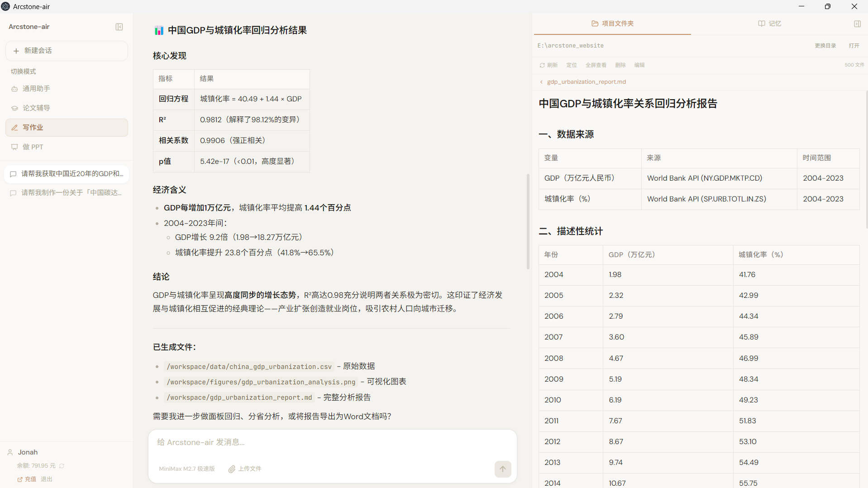The image size is (868, 488).
Task: Open MiniMax M2.7 model selector
Action: pyautogui.click(x=186, y=469)
